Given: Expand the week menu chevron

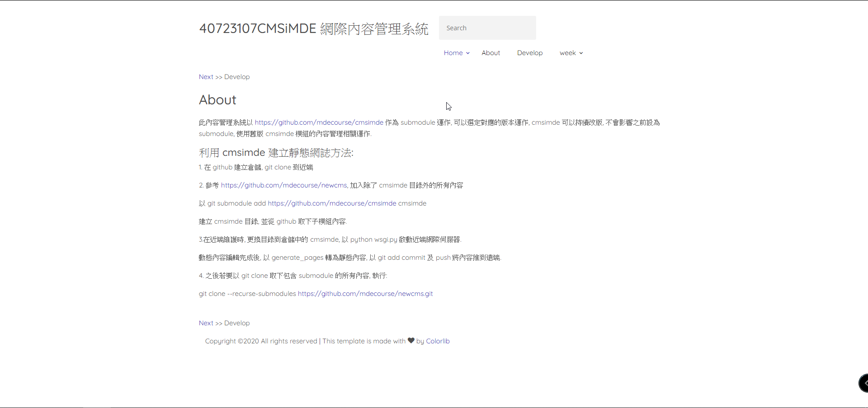Looking at the screenshot, I should click(x=581, y=53).
